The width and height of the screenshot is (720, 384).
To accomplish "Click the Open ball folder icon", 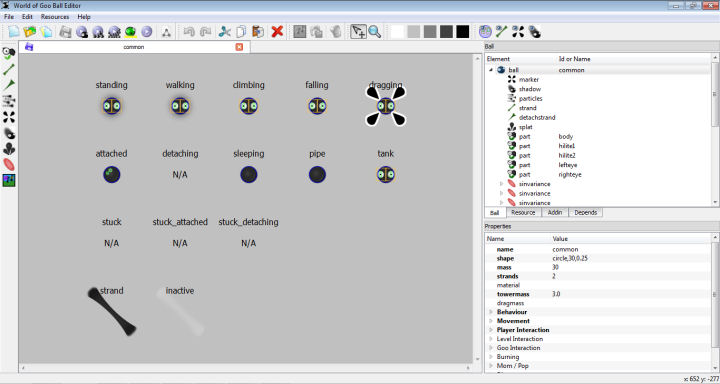I will point(30,32).
